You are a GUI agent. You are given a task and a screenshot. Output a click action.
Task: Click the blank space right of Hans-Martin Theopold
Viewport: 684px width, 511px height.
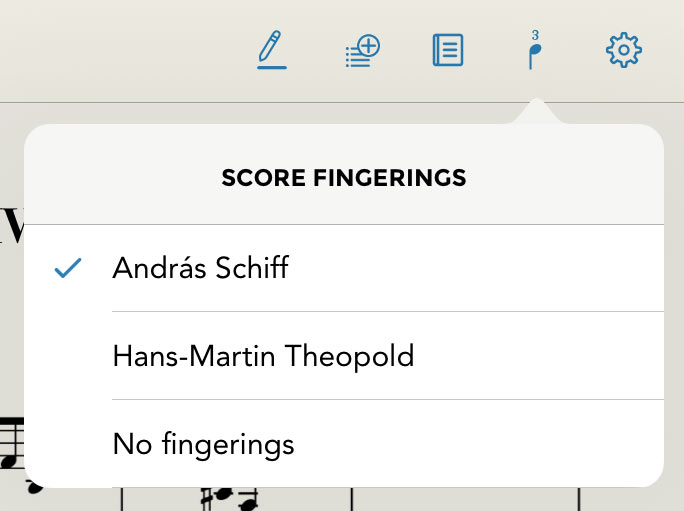[540, 356]
